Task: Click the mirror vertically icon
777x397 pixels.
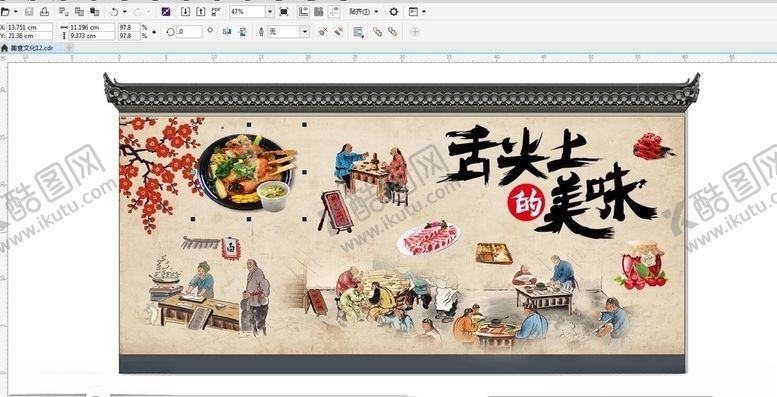Action: click(242, 32)
